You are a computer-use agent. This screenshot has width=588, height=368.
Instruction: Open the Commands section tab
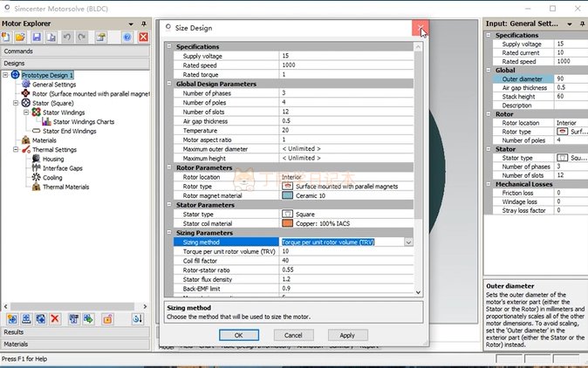[18, 51]
